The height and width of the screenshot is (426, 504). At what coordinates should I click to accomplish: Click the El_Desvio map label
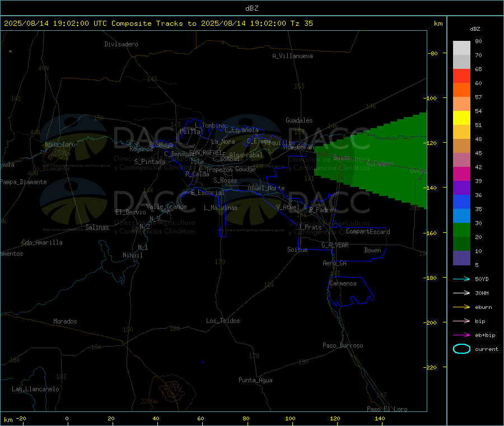(130, 212)
